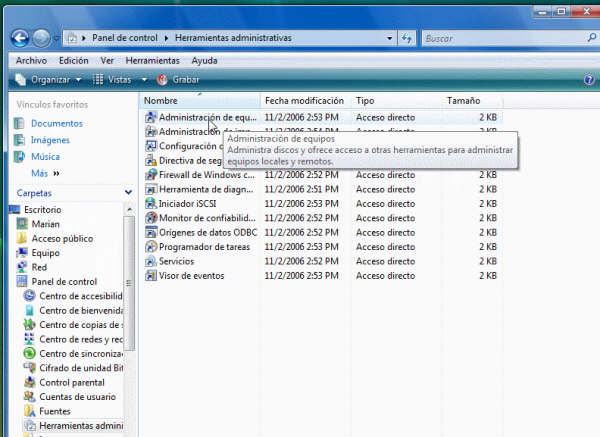Click the Cifrado de unidad BitLocker icon
The image size is (600, 437).
click(29, 368)
